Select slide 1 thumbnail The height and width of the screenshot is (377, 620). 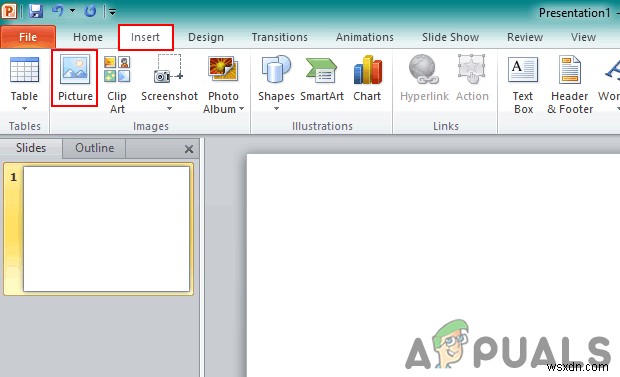(106, 229)
